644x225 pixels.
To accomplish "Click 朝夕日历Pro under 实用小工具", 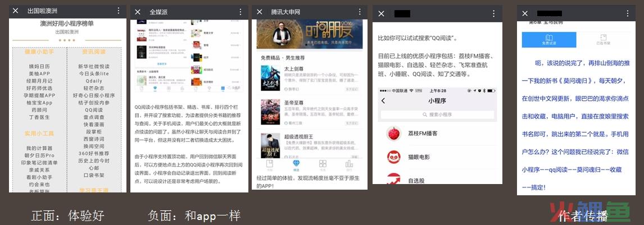I will (39, 155).
